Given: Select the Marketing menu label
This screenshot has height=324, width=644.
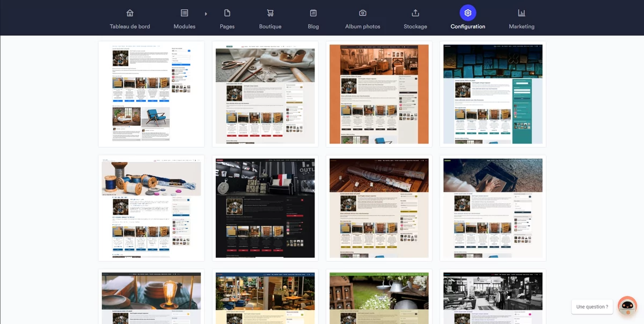Looking at the screenshot, I should 522,26.
